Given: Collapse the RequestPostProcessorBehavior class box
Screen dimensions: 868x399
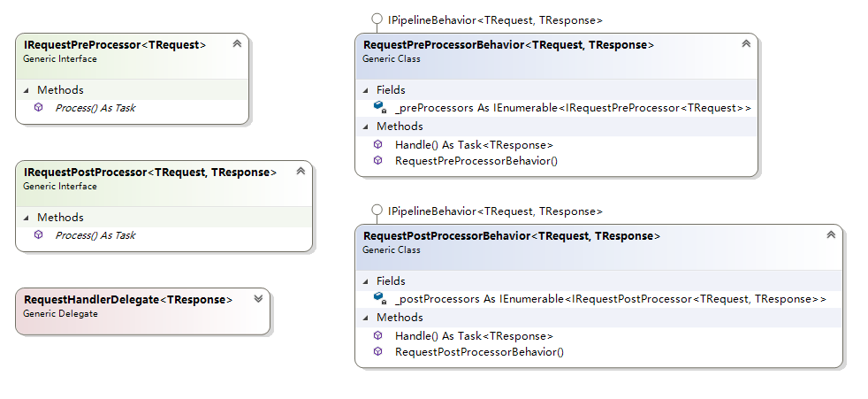Looking at the screenshot, I should coord(830,235).
